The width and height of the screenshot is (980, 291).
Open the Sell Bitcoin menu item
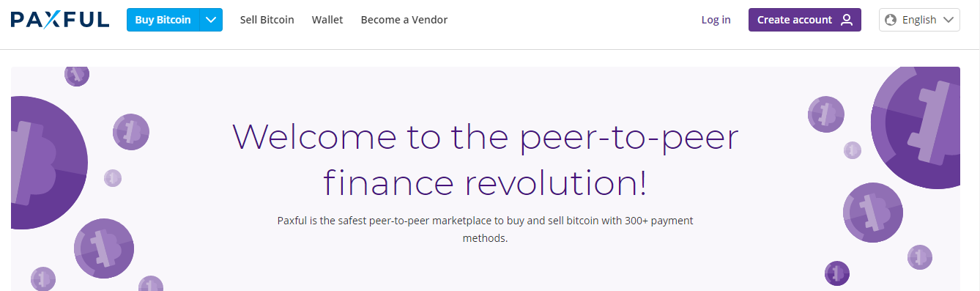tap(267, 20)
